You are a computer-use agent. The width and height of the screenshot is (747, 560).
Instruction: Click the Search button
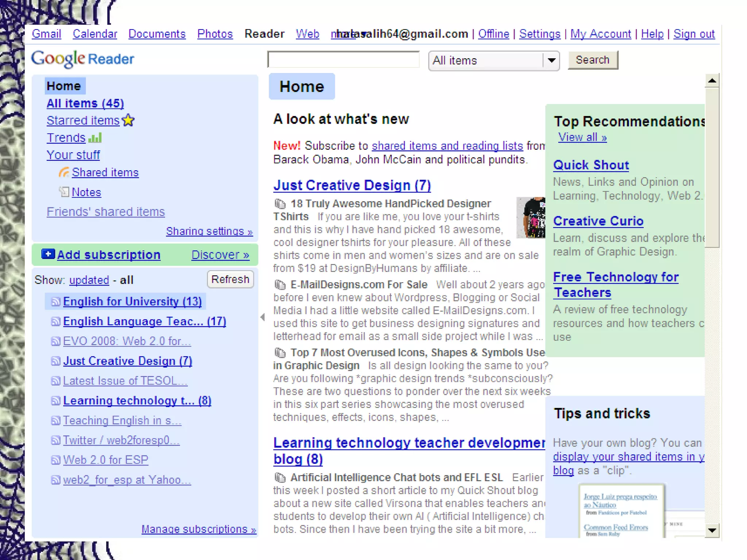[593, 60]
